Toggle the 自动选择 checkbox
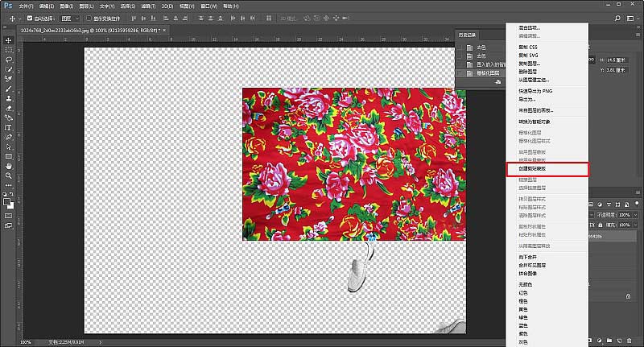The image size is (644, 347). 31,18
